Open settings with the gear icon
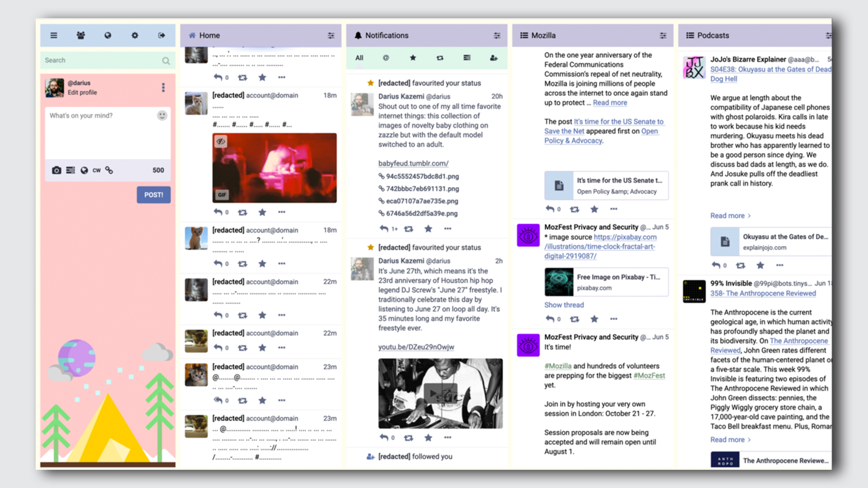The image size is (868, 488). tap(135, 35)
